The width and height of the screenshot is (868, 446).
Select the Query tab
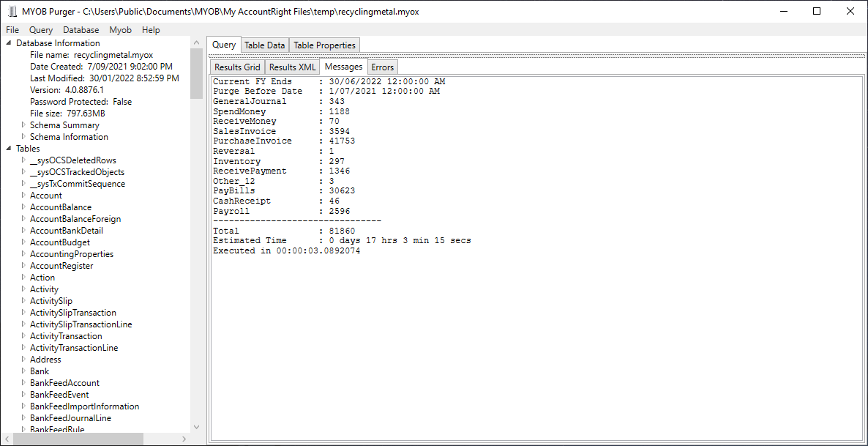tap(224, 45)
